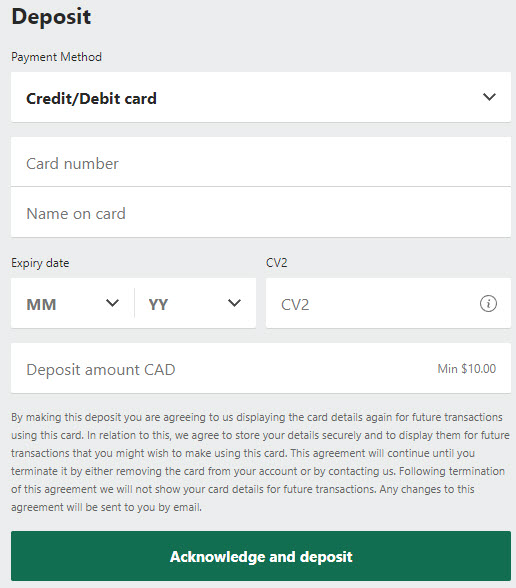Click the Deposit page heading

coord(51,17)
